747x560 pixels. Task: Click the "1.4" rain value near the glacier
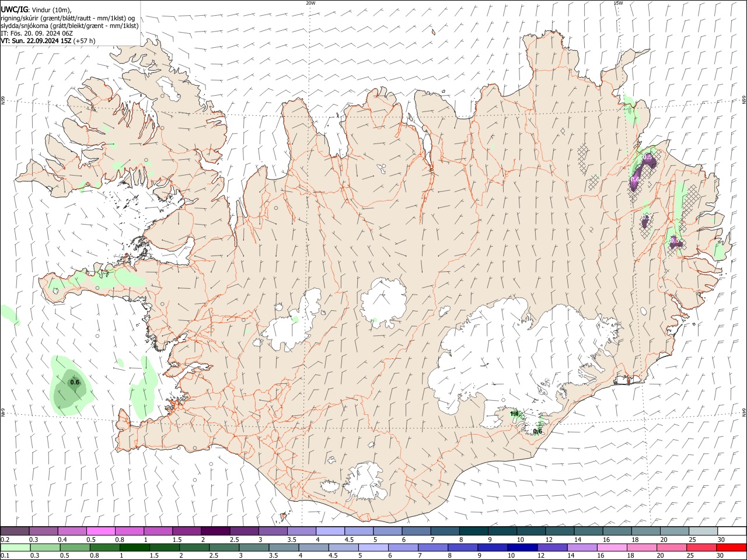pyautogui.click(x=514, y=414)
